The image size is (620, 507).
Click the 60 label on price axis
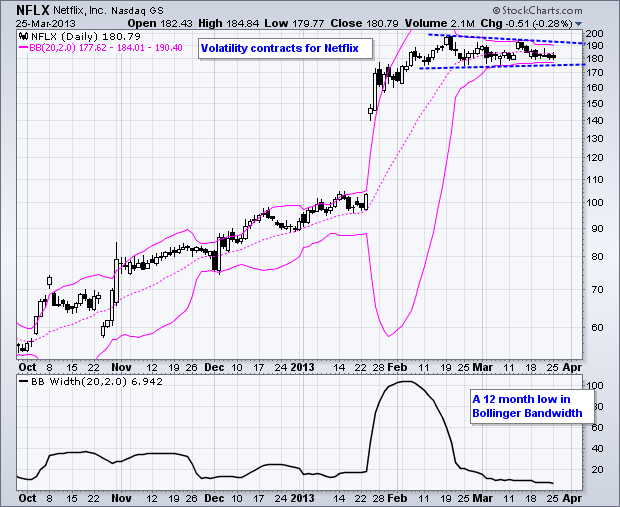click(x=597, y=327)
